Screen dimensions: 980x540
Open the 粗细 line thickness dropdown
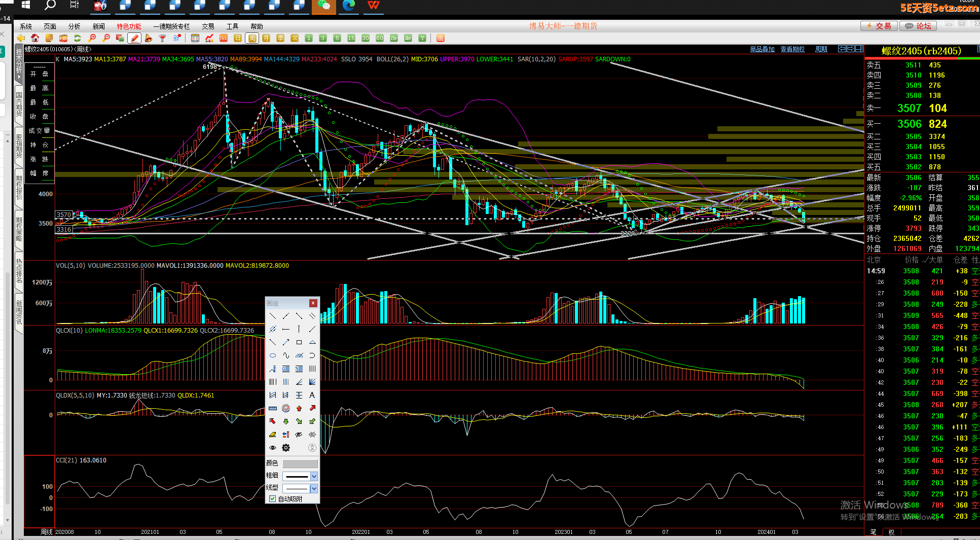click(x=314, y=476)
